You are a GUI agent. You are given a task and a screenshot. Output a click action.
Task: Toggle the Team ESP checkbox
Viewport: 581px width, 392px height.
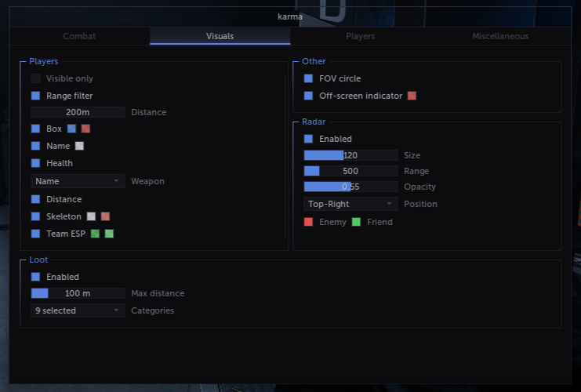pos(35,234)
